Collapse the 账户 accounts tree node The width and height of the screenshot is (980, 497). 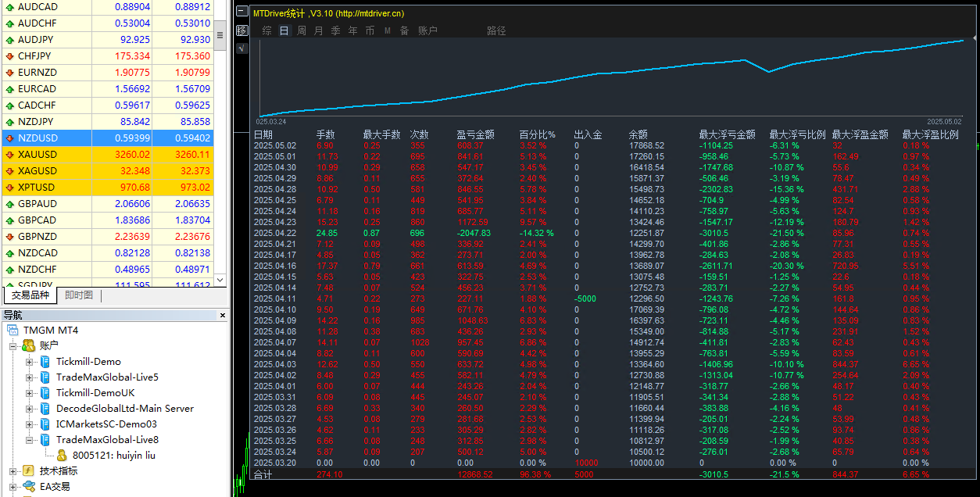[13, 345]
